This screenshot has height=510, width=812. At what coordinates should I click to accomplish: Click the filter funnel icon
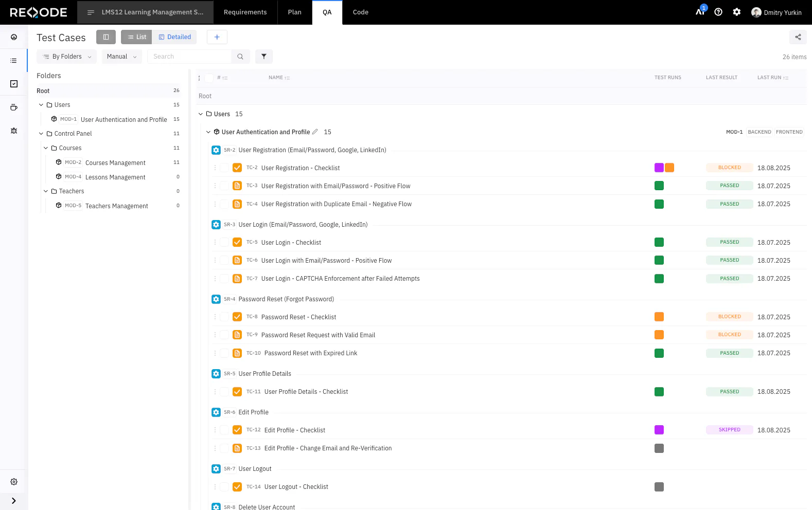tap(264, 57)
